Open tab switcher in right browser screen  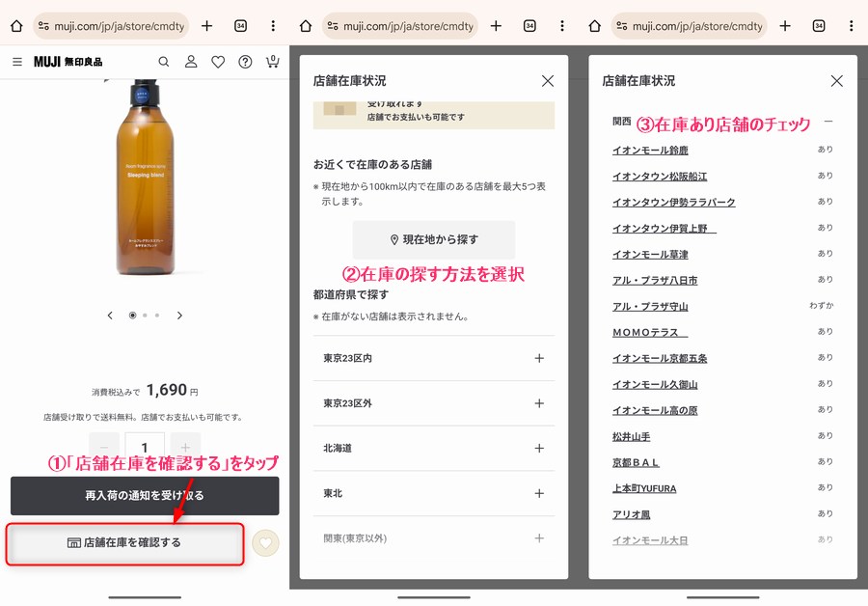click(819, 26)
